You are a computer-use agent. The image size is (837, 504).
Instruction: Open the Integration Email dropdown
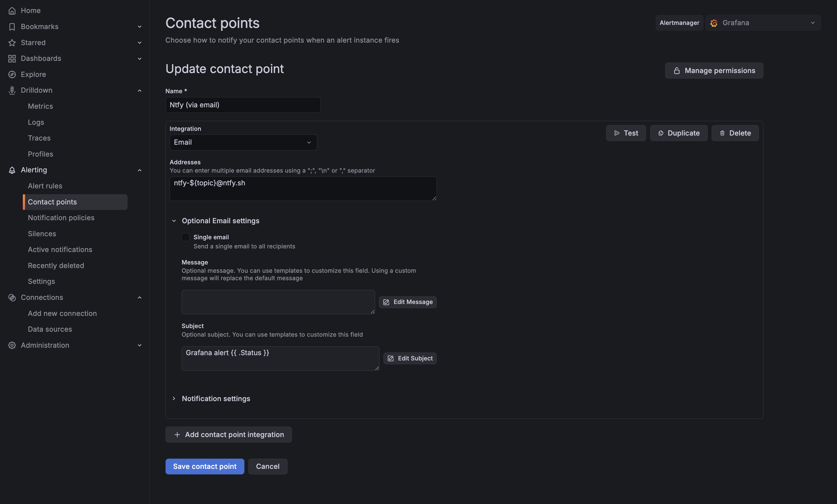[242, 142]
